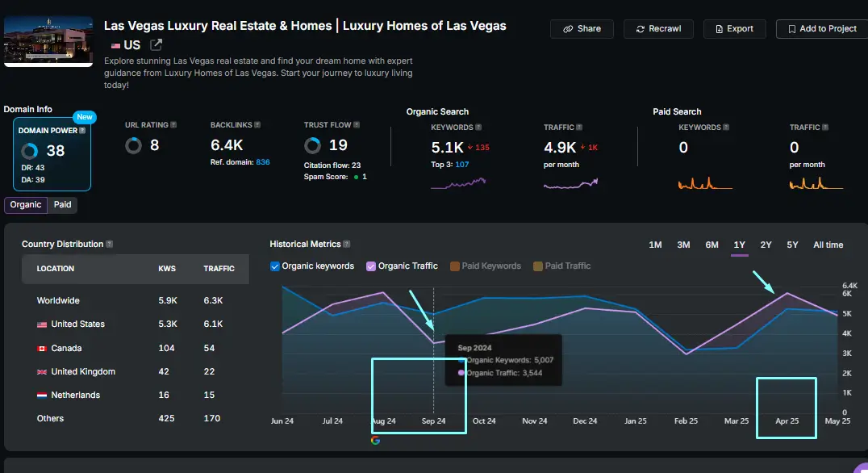Click the 4.9K organic traffic value
The image size is (868, 473).
pyautogui.click(x=560, y=148)
